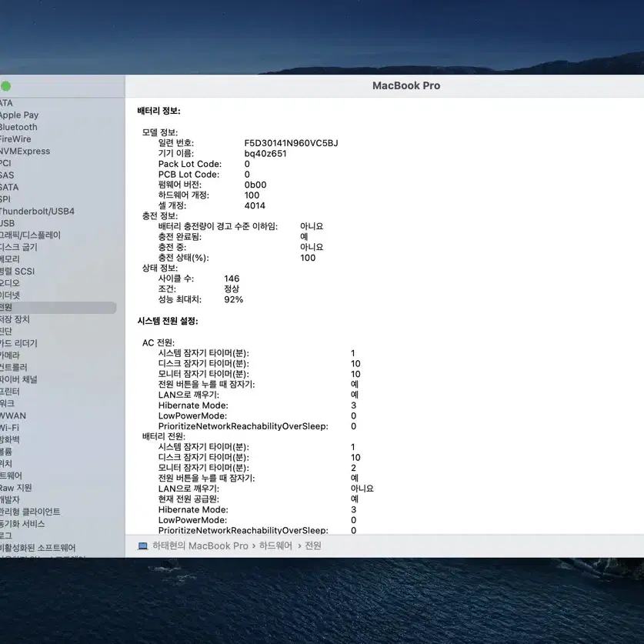Screen dimensions: 644x644
Task: Click the 배터리 충전량이 경고 수준 이하임 label
Action: 218,226
